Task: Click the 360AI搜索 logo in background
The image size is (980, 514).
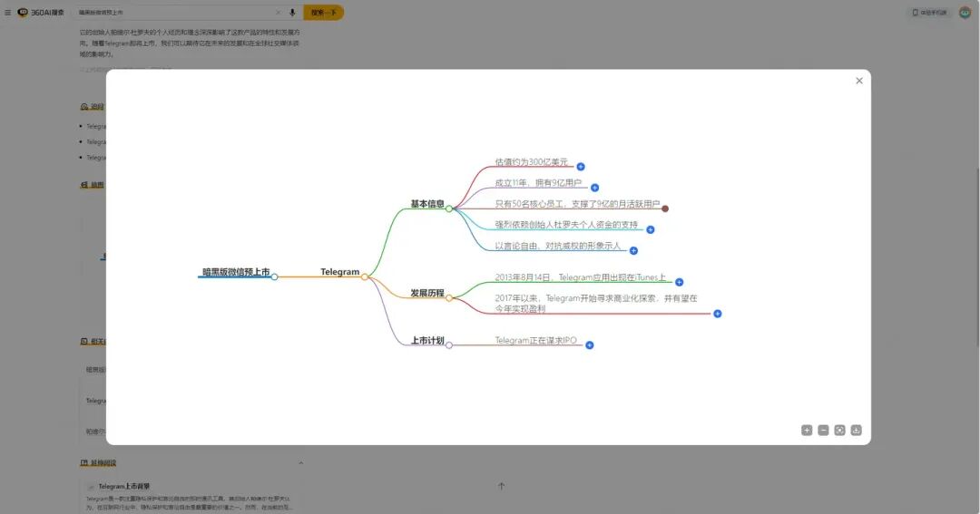Action: point(41,13)
